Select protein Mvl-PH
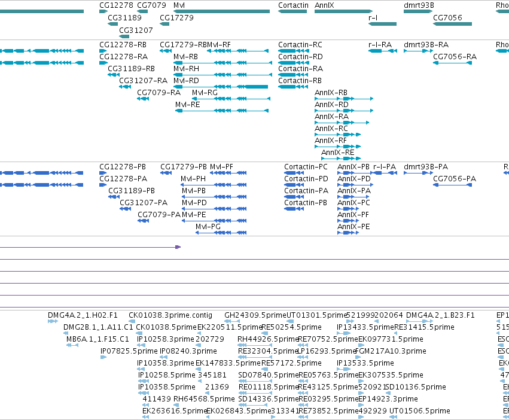This screenshot has width=509, height=420. (x=214, y=185)
